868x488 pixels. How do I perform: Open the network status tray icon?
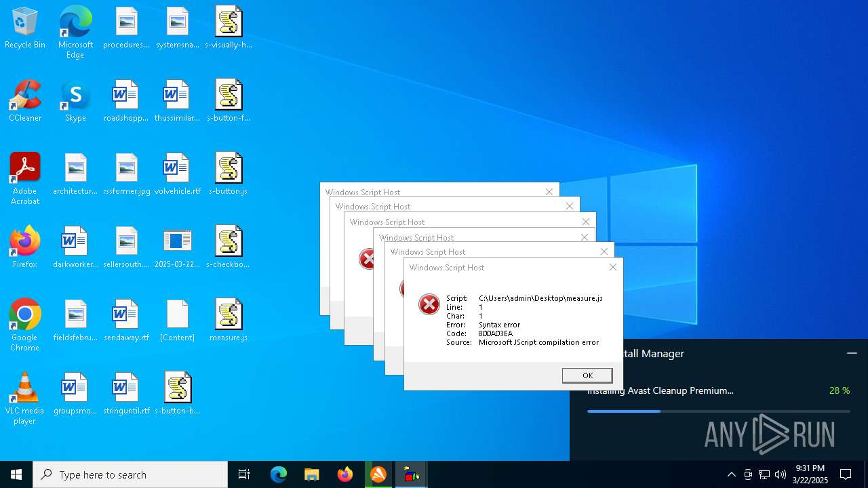(x=764, y=474)
